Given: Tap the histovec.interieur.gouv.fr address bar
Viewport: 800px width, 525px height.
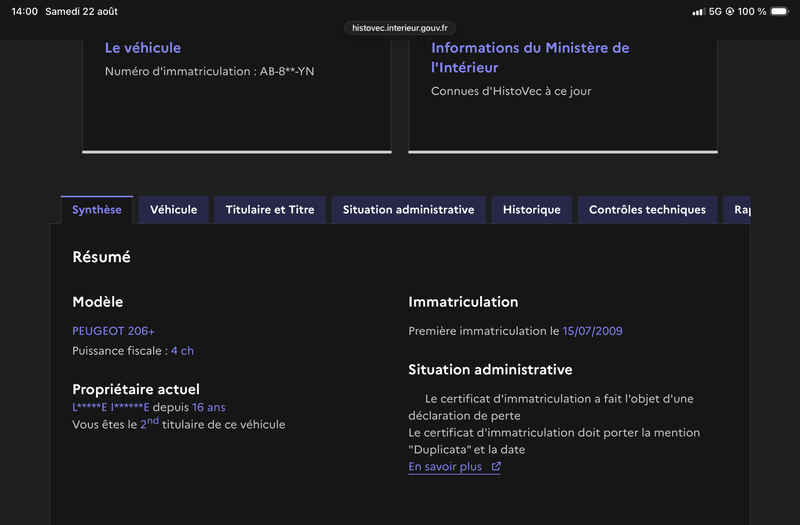Looking at the screenshot, I should [400, 28].
